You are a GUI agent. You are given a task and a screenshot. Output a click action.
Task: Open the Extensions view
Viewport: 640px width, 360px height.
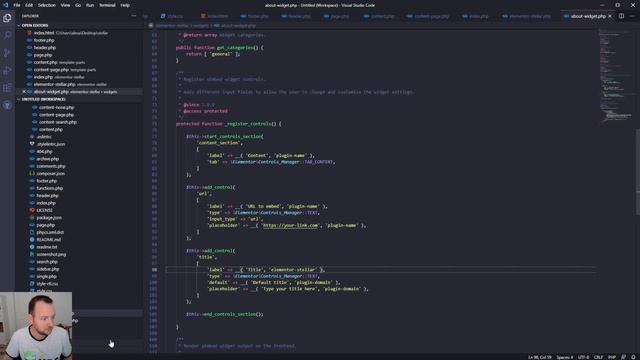[x=7, y=88]
